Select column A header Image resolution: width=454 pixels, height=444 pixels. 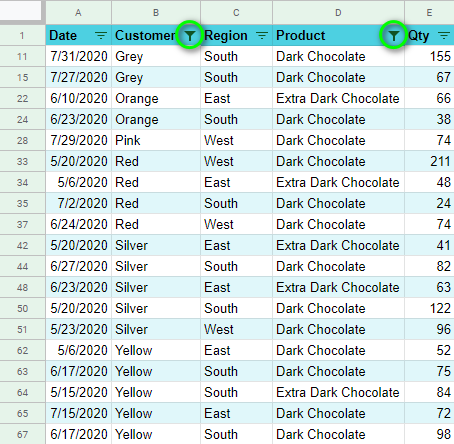(x=78, y=13)
